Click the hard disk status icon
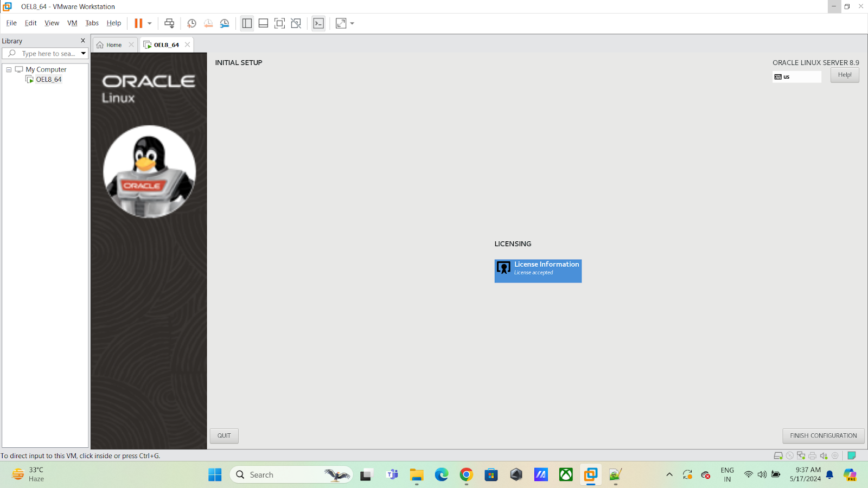Screen dimensions: 868x488 point(778,456)
